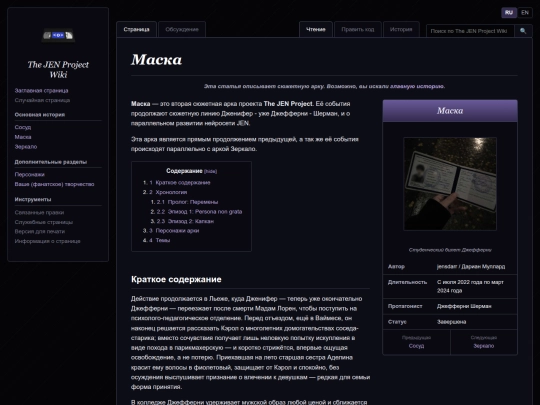Viewport: 540px width, 405px height.
Task: Open the Страница tab
Action: pos(136,29)
